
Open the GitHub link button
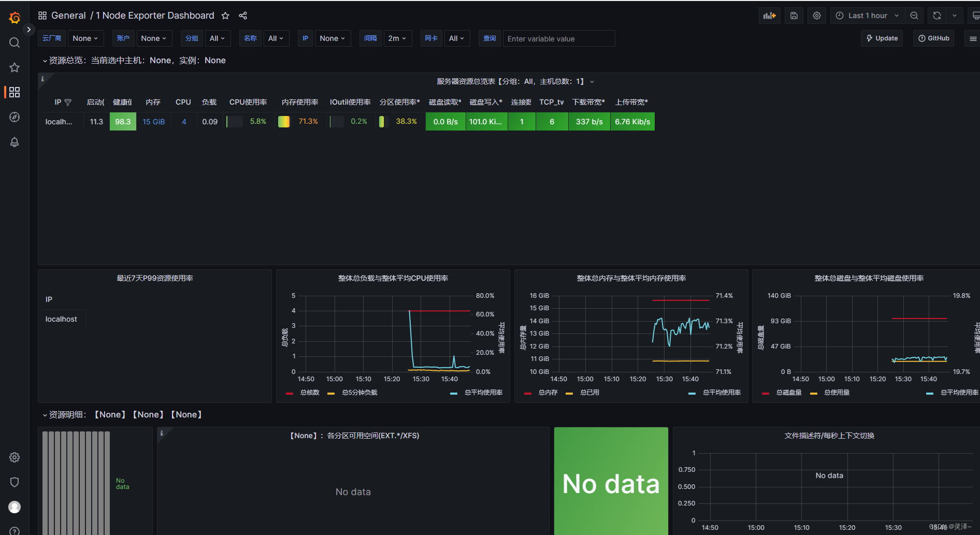click(933, 38)
